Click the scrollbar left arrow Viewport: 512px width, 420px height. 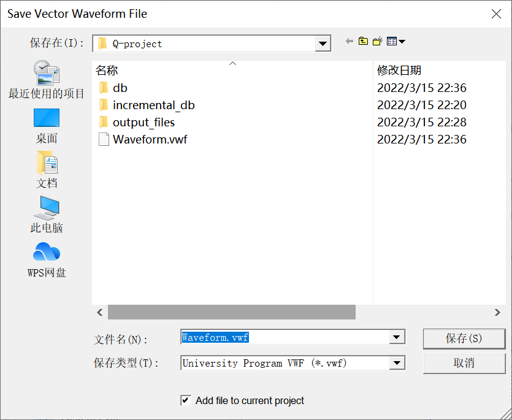coord(100,312)
